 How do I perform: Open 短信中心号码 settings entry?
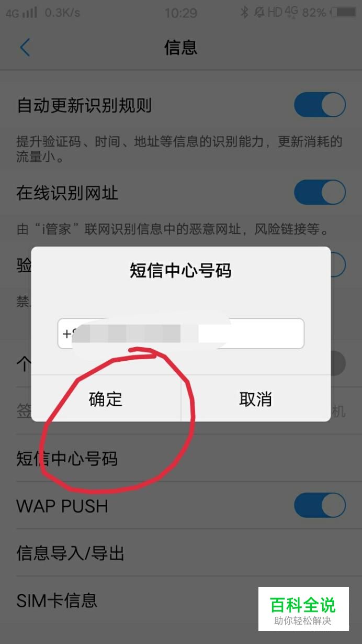[180, 459]
